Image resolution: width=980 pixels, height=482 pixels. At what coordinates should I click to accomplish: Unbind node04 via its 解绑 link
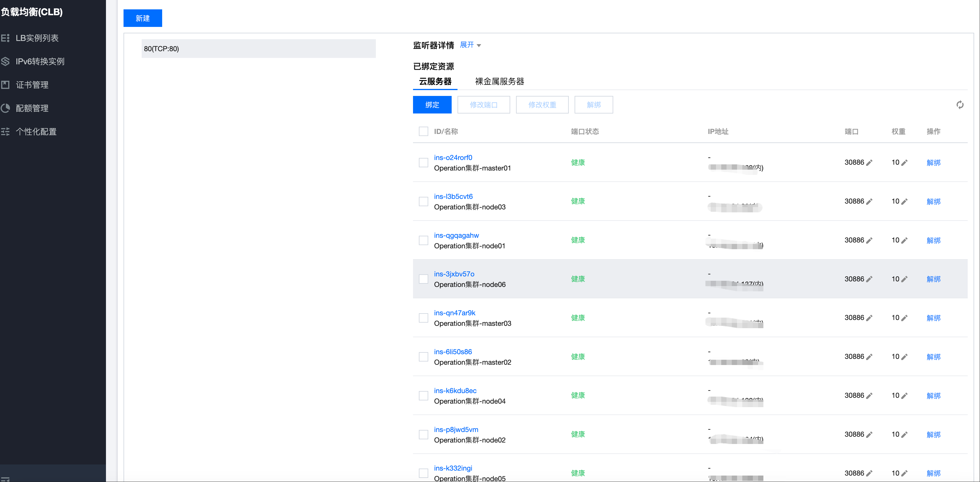(933, 396)
